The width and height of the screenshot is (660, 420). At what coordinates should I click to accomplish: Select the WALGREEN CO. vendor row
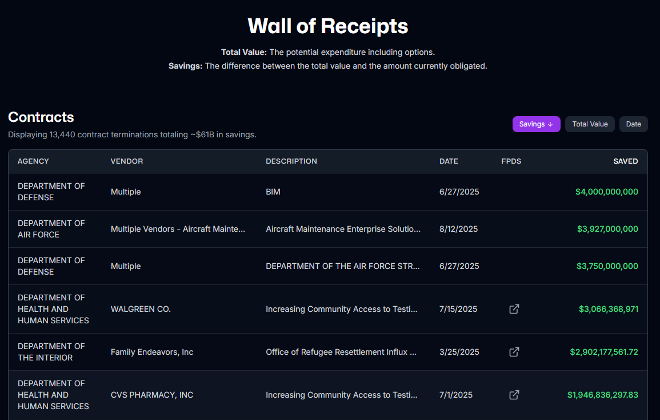[x=140, y=309]
